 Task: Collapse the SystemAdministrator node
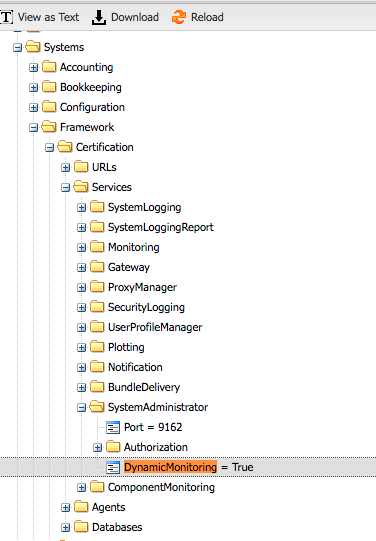click(x=81, y=408)
